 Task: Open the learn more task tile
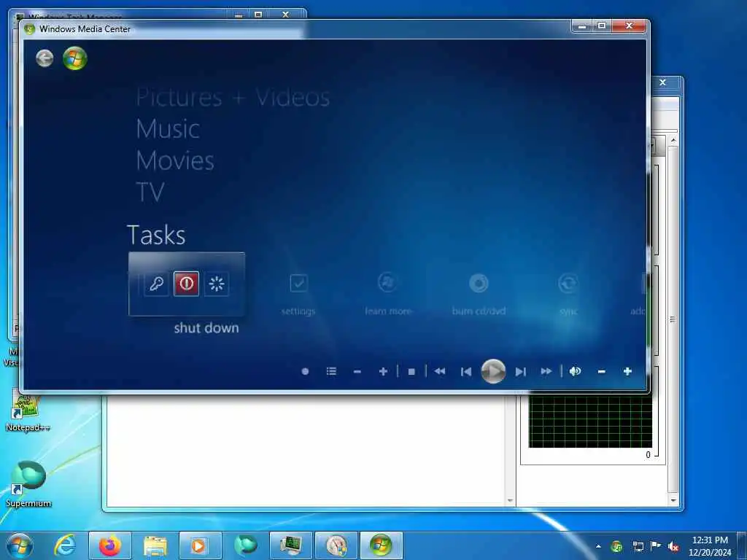pyautogui.click(x=388, y=295)
